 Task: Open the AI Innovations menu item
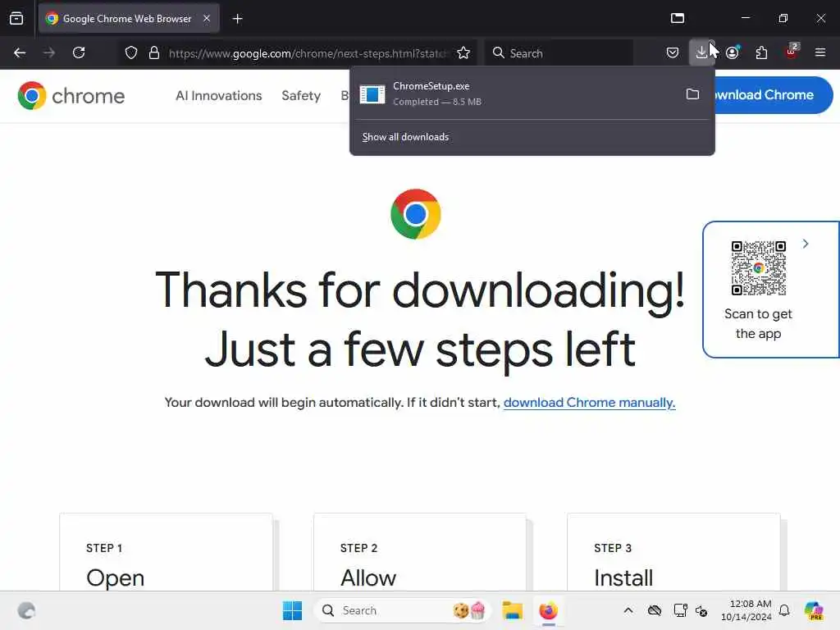(218, 95)
